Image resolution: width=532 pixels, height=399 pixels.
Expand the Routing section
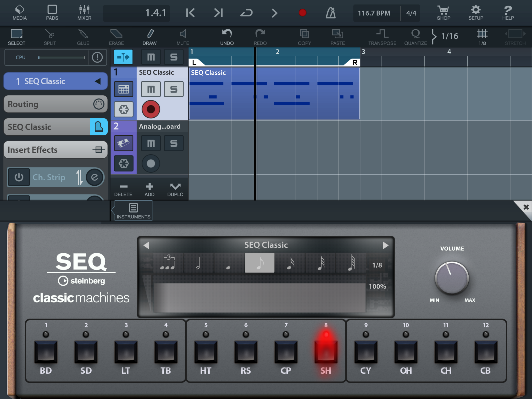55,104
